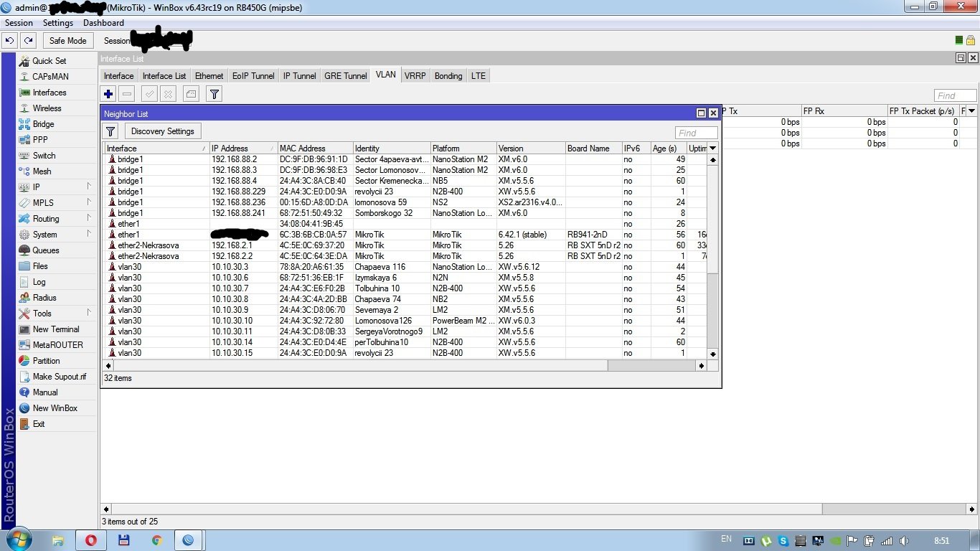This screenshot has height=551, width=980.
Task: Click the Enable checkmark icon in Interface List toolbar
Action: point(149,94)
